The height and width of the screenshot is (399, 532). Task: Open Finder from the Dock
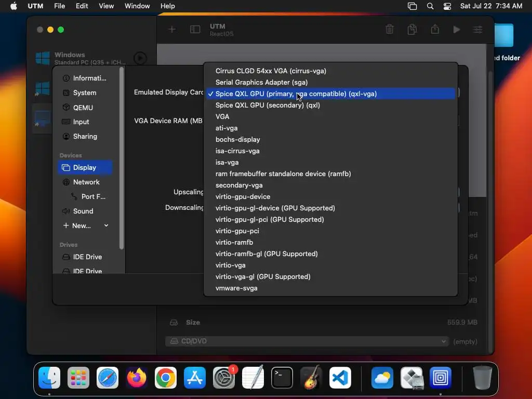click(49, 378)
